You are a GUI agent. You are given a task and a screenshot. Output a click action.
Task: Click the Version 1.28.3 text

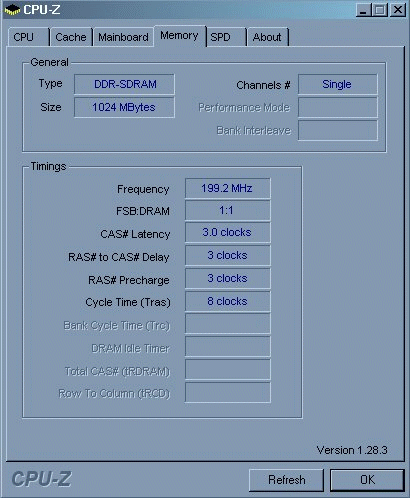click(x=352, y=450)
